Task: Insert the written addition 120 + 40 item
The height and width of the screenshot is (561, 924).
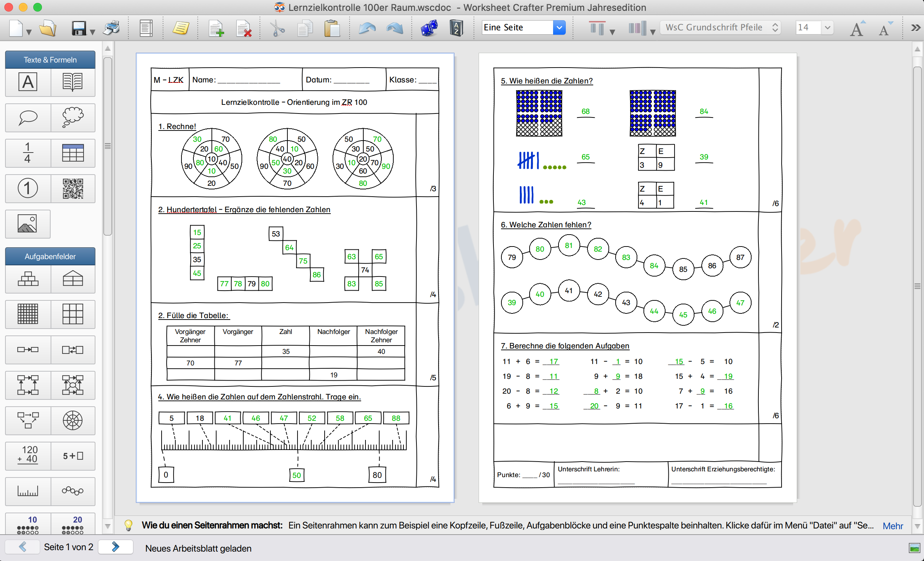Action: point(28,456)
